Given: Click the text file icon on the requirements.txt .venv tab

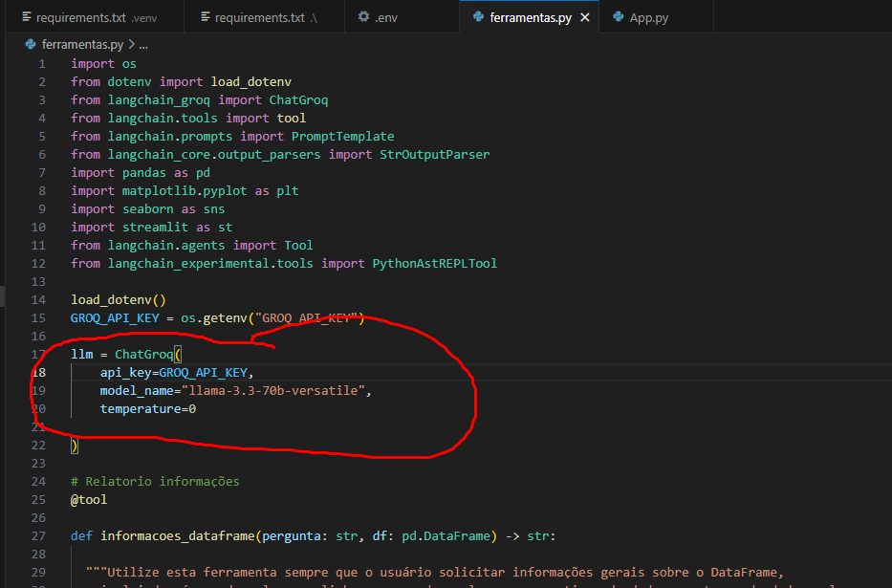Looking at the screenshot, I should pyautogui.click(x=27, y=17).
